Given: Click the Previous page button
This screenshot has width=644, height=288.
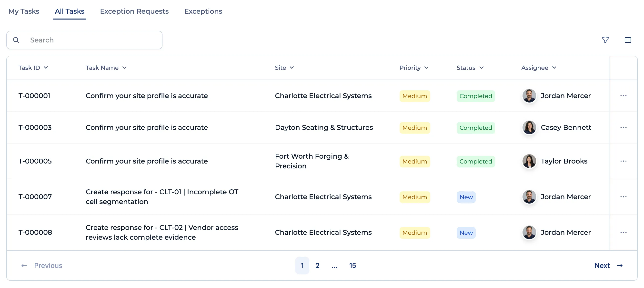Looking at the screenshot, I should [42, 266].
